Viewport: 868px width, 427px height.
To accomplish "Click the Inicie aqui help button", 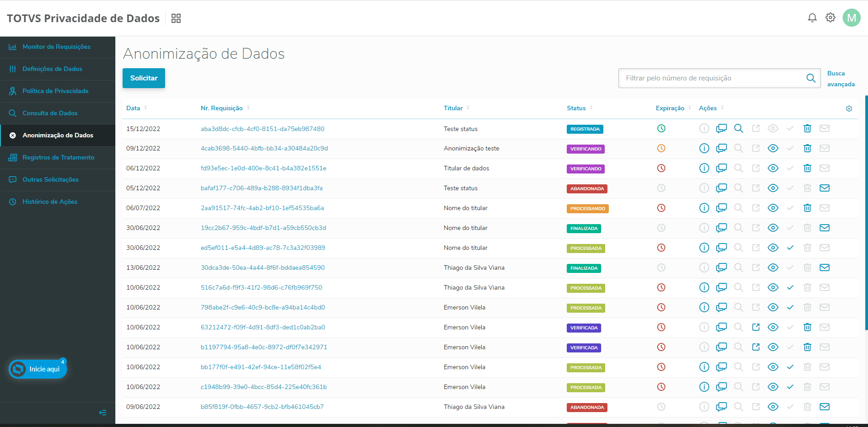I will pyautogui.click(x=38, y=369).
